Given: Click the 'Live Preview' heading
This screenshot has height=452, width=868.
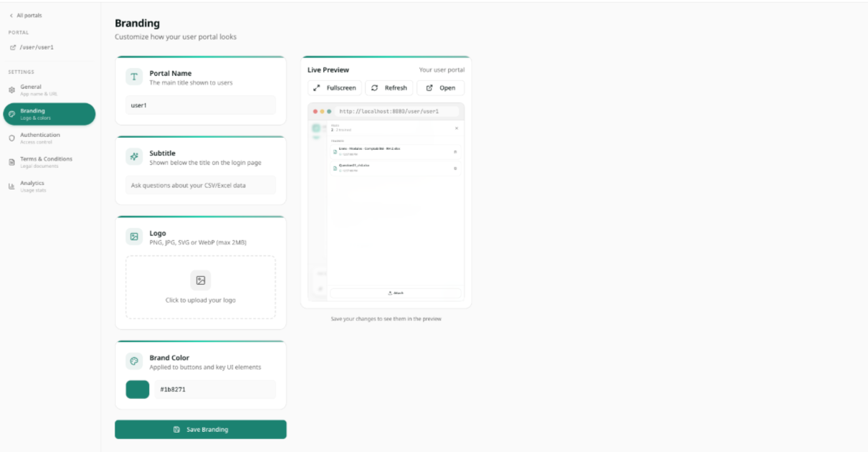Looking at the screenshot, I should (x=328, y=70).
